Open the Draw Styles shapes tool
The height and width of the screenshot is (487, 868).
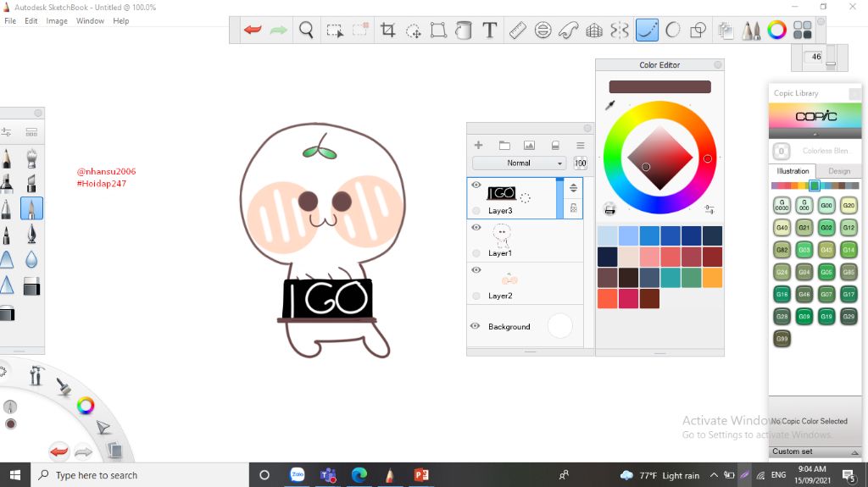(698, 30)
